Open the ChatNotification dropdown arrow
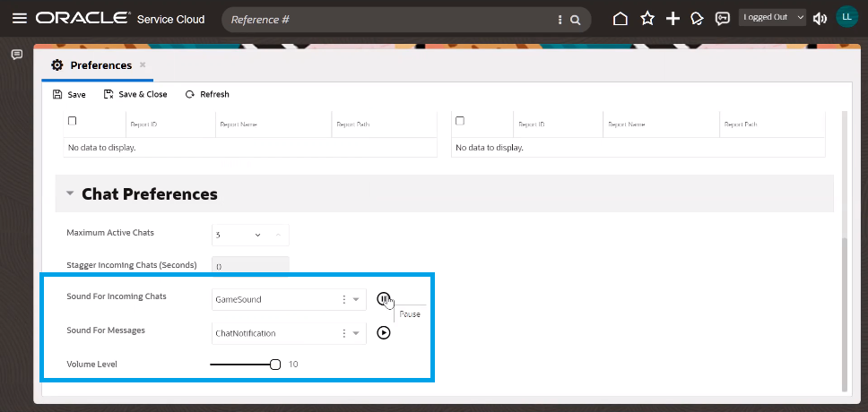Image resolution: width=868 pixels, height=412 pixels. pyautogui.click(x=356, y=333)
